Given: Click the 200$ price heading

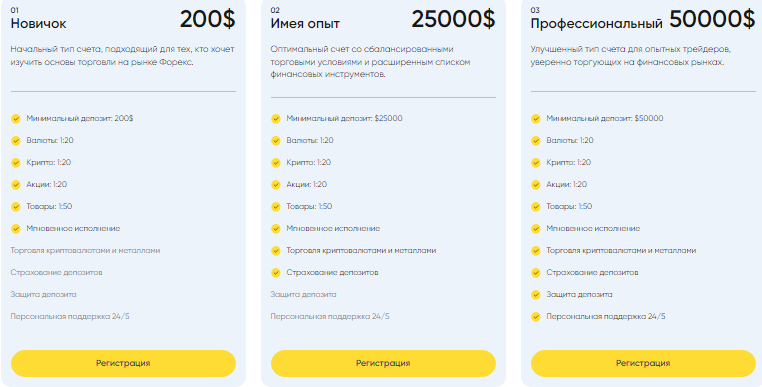Looking at the screenshot, I should 208,19.
